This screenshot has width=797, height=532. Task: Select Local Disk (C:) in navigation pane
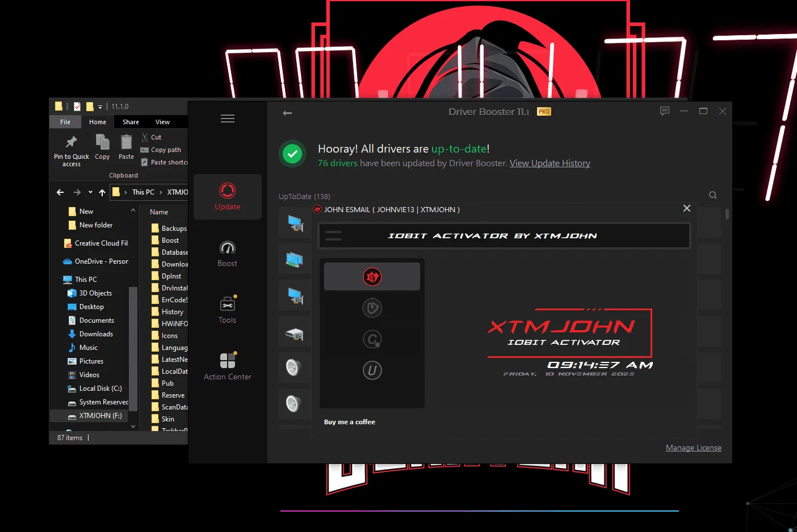[95, 389]
